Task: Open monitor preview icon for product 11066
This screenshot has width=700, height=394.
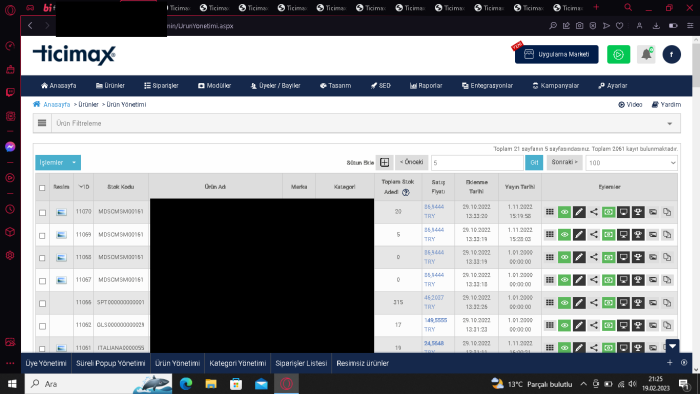Action: pos(623,303)
